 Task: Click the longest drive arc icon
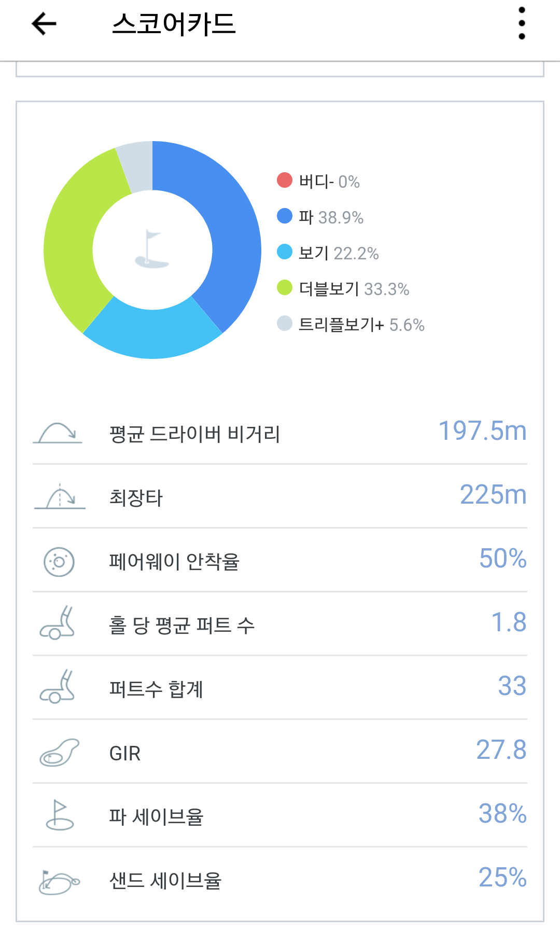coord(60,497)
